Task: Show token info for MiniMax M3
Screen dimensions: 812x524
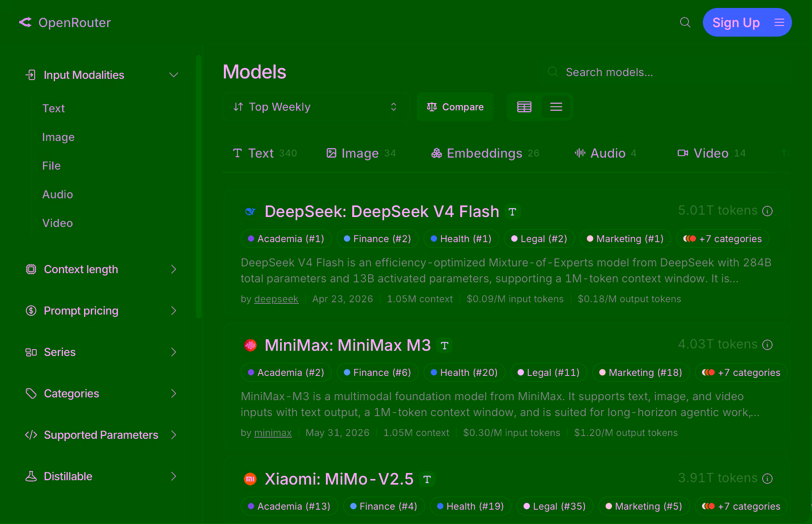Action: point(767,344)
